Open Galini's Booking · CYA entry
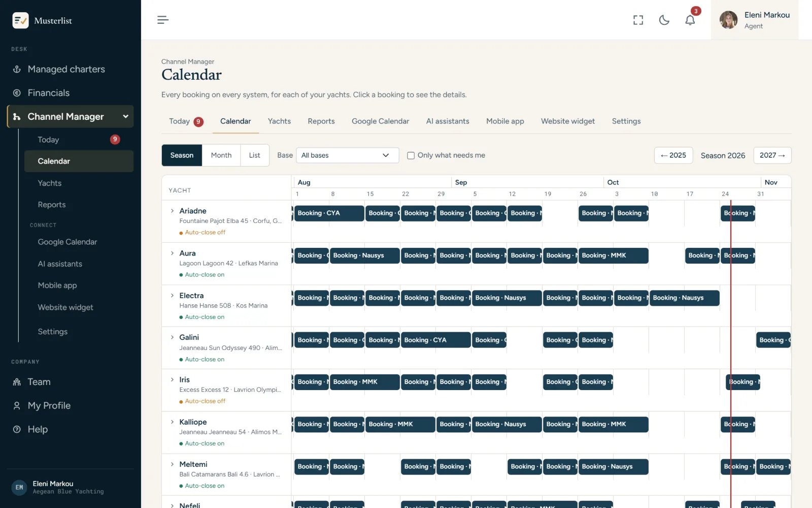The width and height of the screenshot is (812, 508). pyautogui.click(x=435, y=340)
